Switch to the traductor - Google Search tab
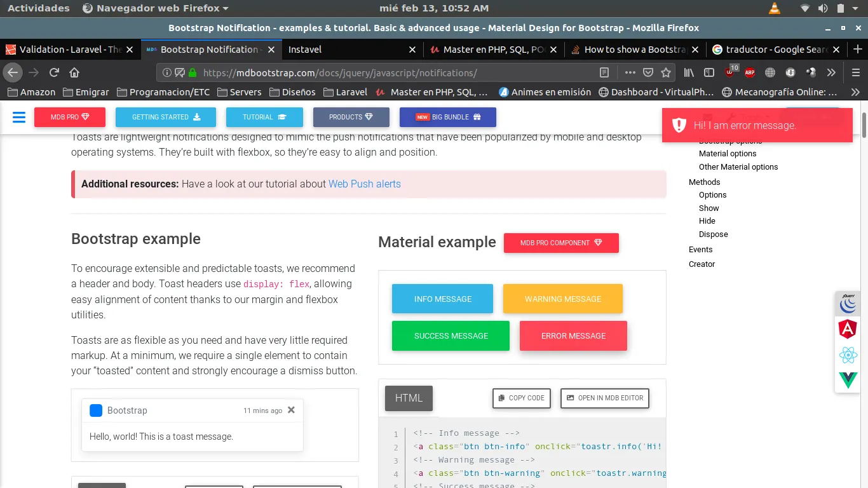 (776, 50)
